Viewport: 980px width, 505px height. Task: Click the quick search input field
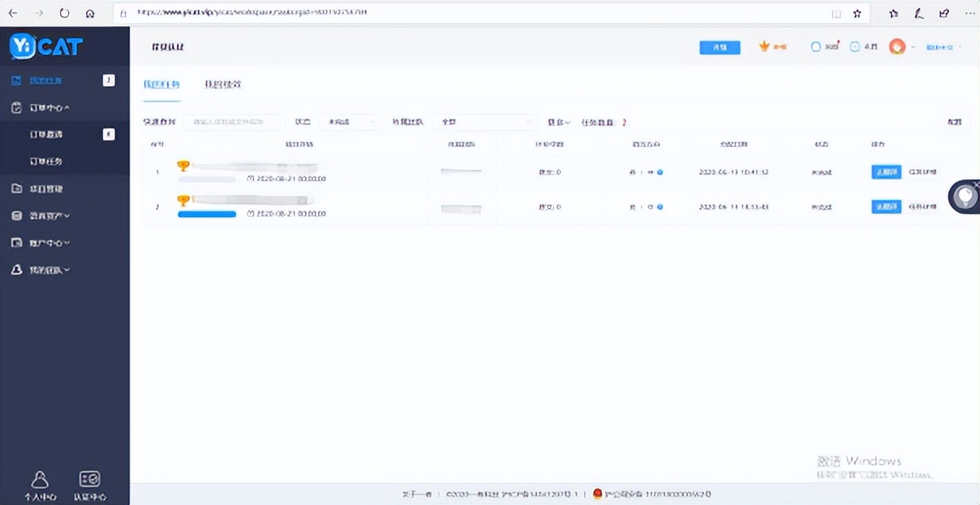(234, 122)
